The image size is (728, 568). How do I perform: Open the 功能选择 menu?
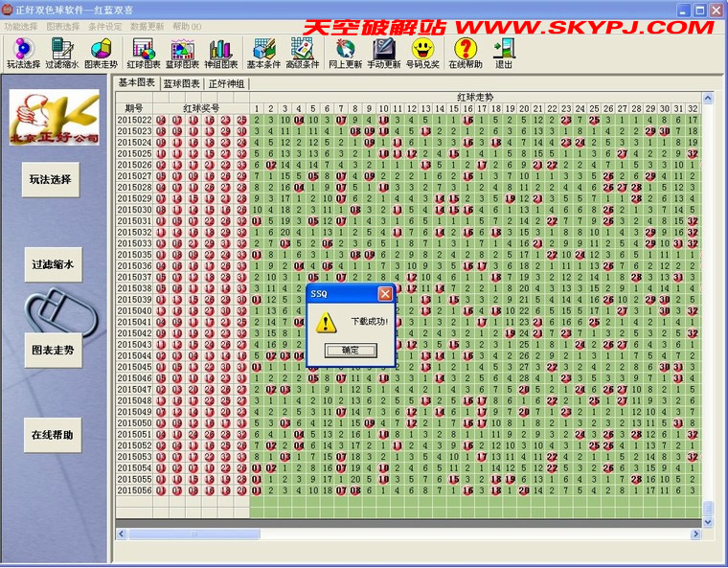pyautogui.click(x=21, y=27)
